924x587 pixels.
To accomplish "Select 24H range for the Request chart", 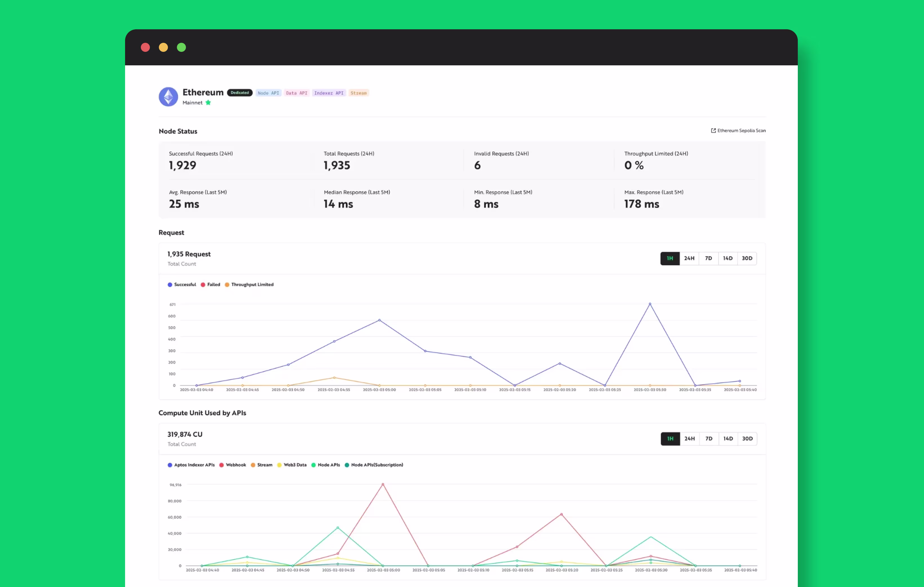I will 689,258.
